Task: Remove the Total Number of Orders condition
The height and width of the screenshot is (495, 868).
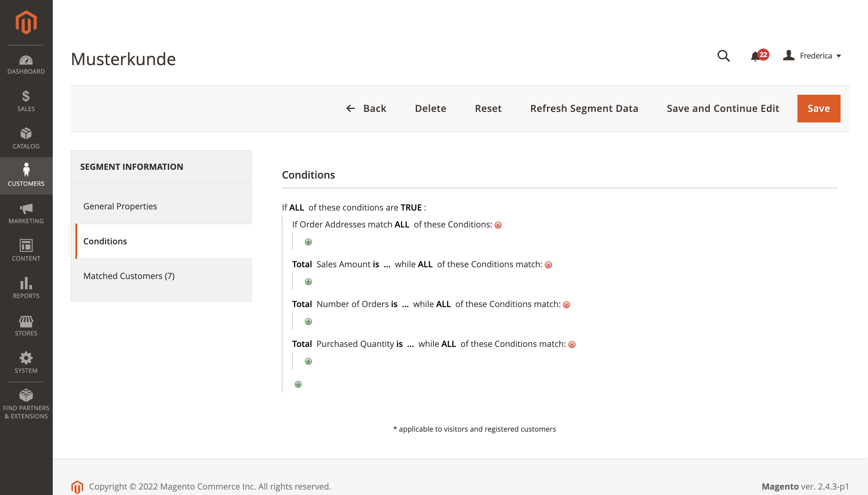Action: click(566, 305)
